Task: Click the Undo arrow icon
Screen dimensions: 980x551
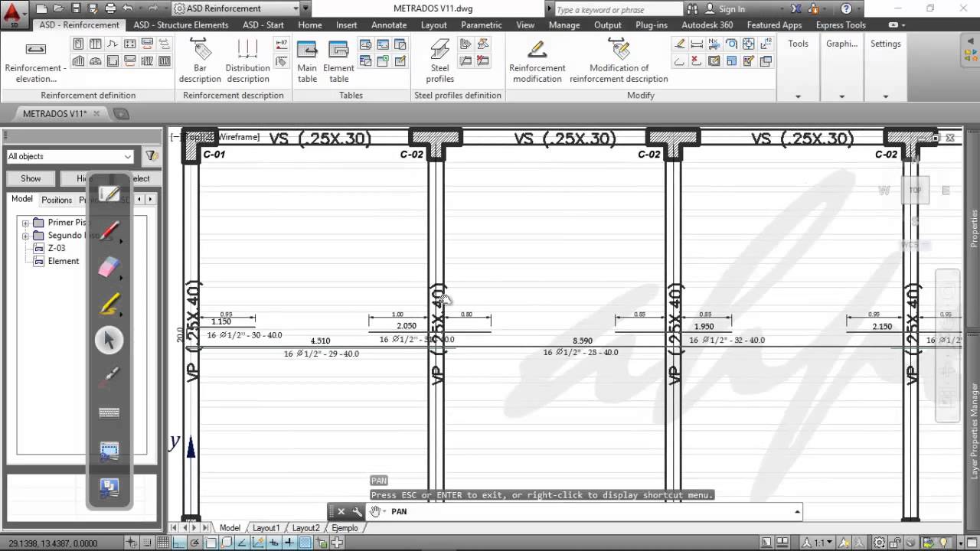Action: point(127,8)
